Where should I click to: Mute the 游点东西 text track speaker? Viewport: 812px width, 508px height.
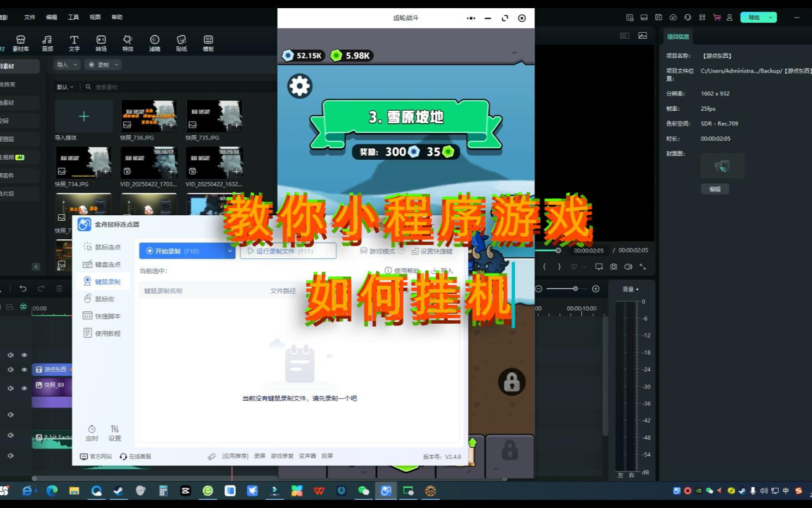(10, 370)
